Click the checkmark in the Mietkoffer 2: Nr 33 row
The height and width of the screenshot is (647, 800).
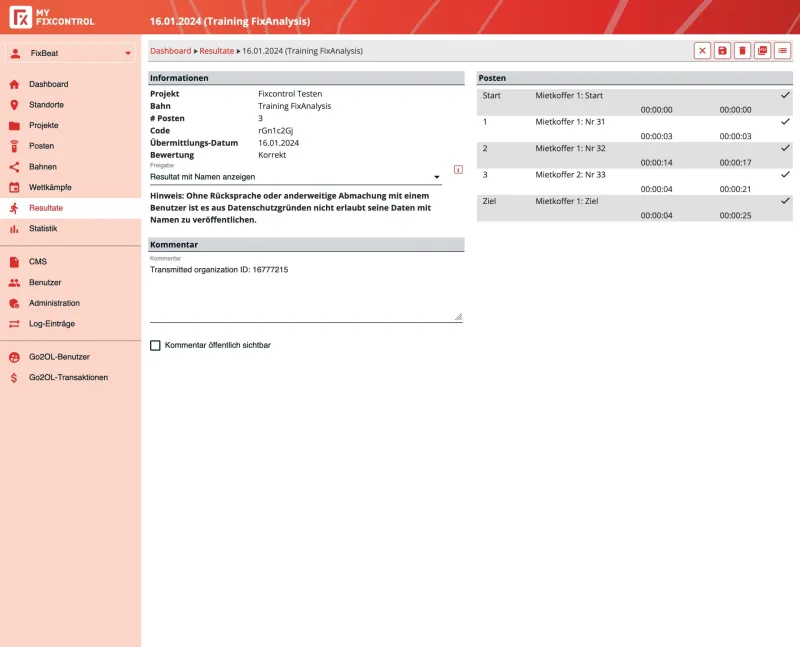pyautogui.click(x=785, y=175)
